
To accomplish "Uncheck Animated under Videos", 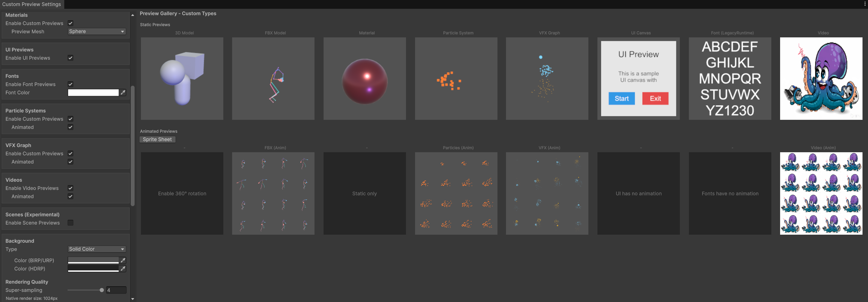I will point(70,196).
